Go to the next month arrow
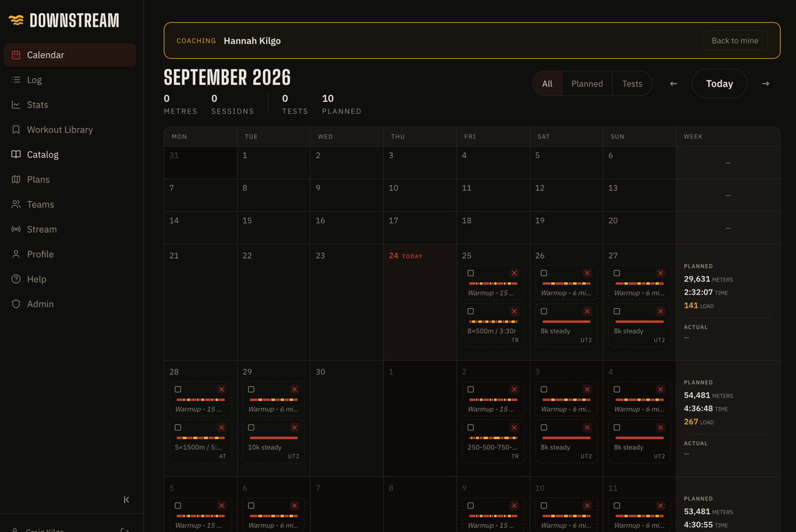Image resolution: width=796 pixels, height=532 pixels. pyautogui.click(x=766, y=84)
